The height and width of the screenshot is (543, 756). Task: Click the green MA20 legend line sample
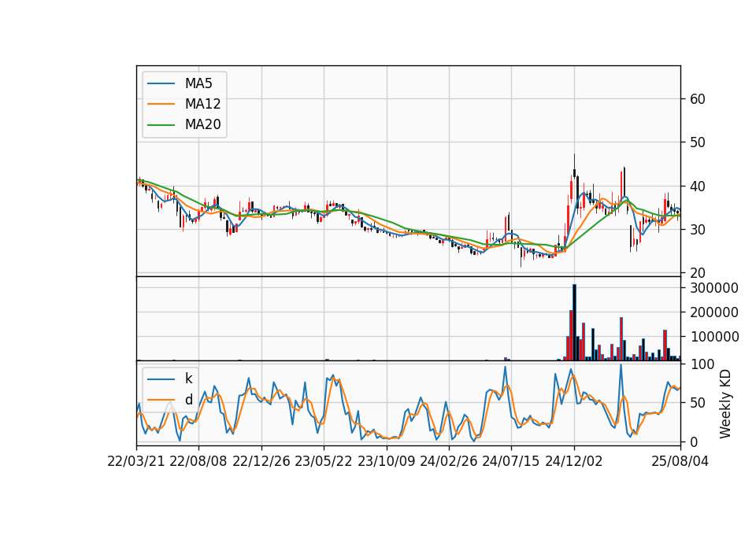pos(161,125)
